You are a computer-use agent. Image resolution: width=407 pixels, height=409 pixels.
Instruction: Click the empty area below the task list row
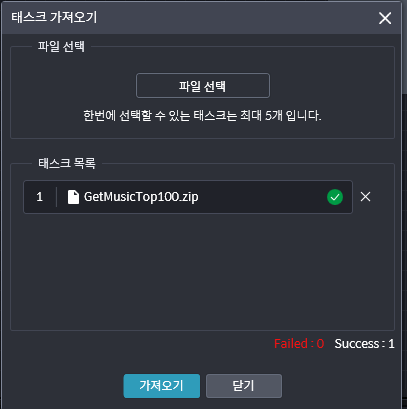[x=202, y=272]
